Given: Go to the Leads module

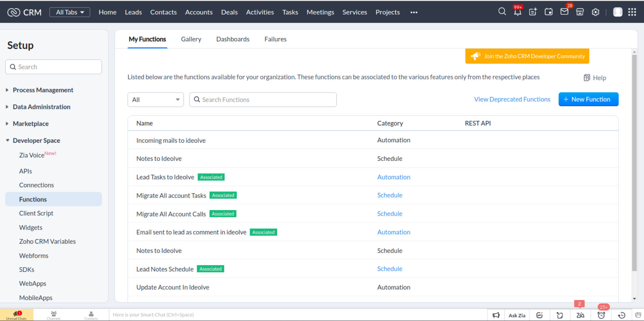Looking at the screenshot, I should click(x=133, y=12).
